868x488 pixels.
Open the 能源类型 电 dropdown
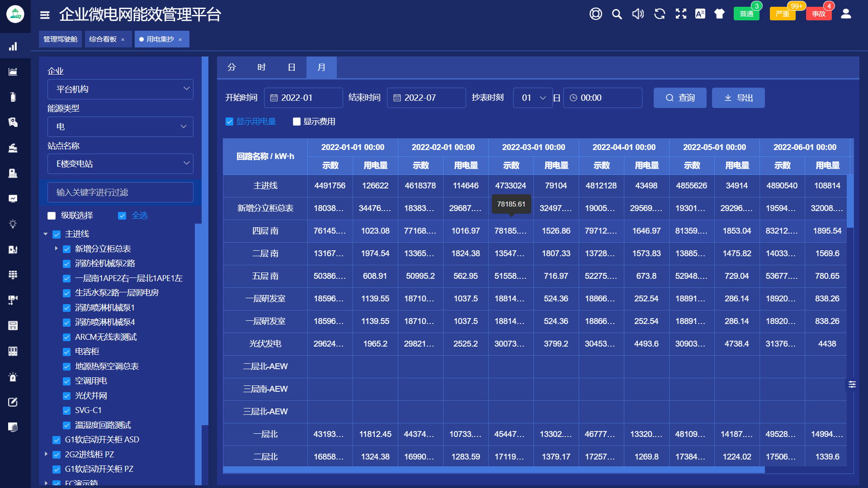point(120,127)
